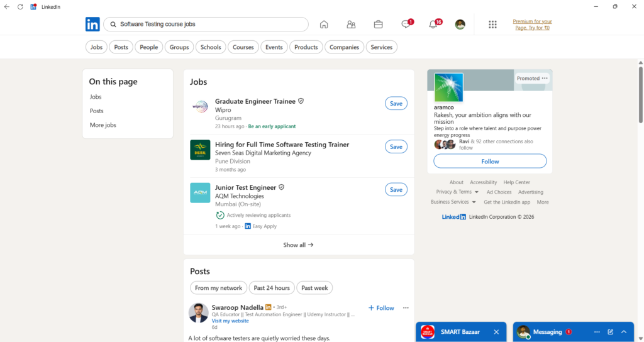Reload page with refresh icon
This screenshot has height=342, width=644.
[x=20, y=6]
